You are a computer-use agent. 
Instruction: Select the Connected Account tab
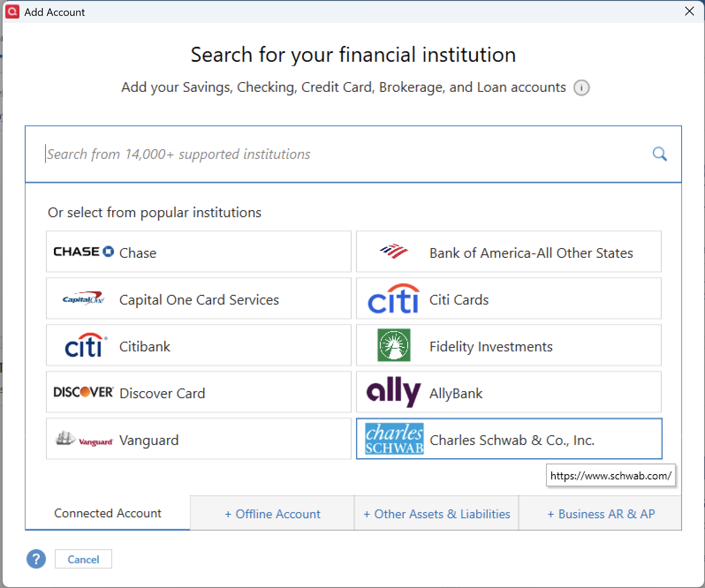(108, 513)
